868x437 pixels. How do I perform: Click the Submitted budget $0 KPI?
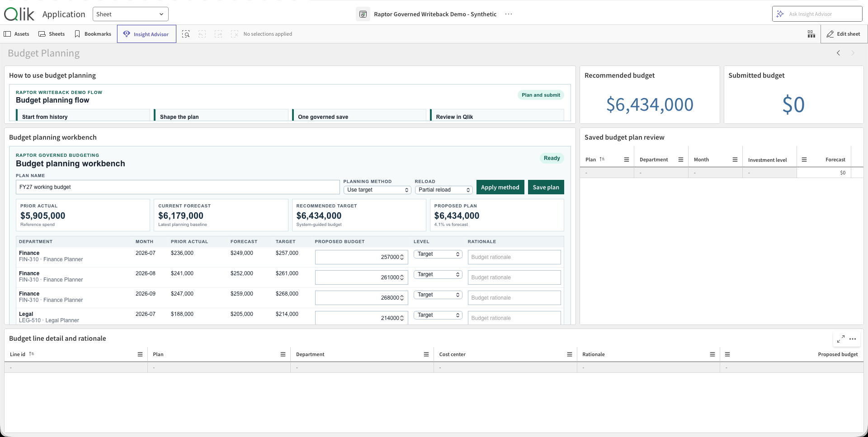pos(793,104)
